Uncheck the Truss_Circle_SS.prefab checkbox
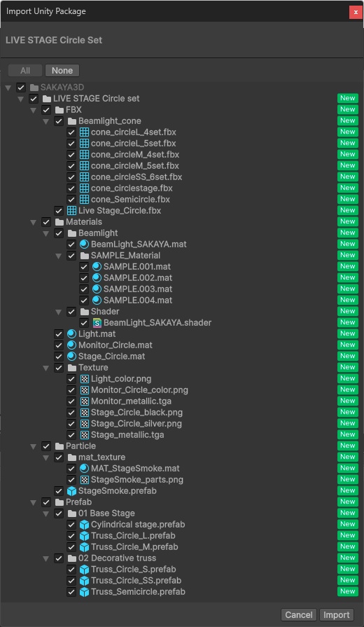The width and height of the screenshot is (364, 627). click(x=71, y=580)
